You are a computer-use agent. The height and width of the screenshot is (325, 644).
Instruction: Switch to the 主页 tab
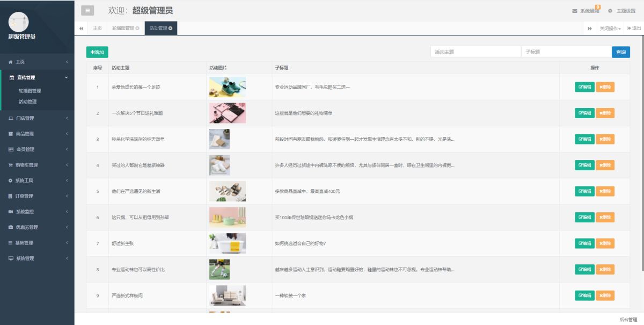97,28
